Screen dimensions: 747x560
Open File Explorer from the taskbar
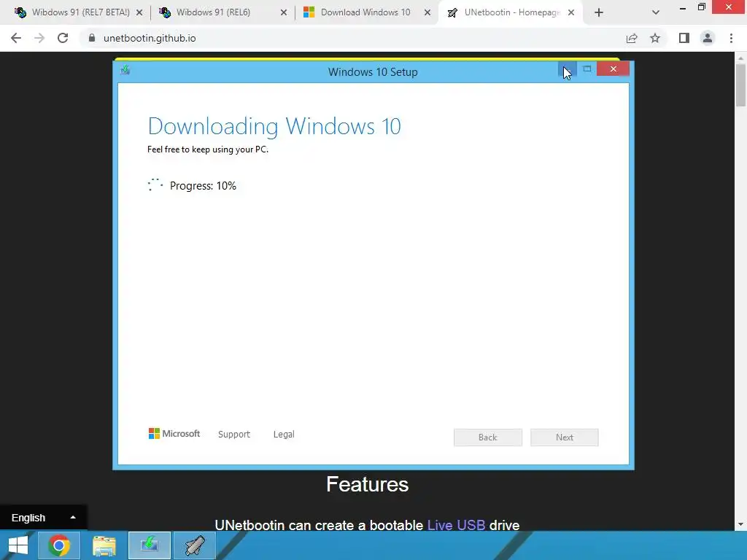coord(104,545)
